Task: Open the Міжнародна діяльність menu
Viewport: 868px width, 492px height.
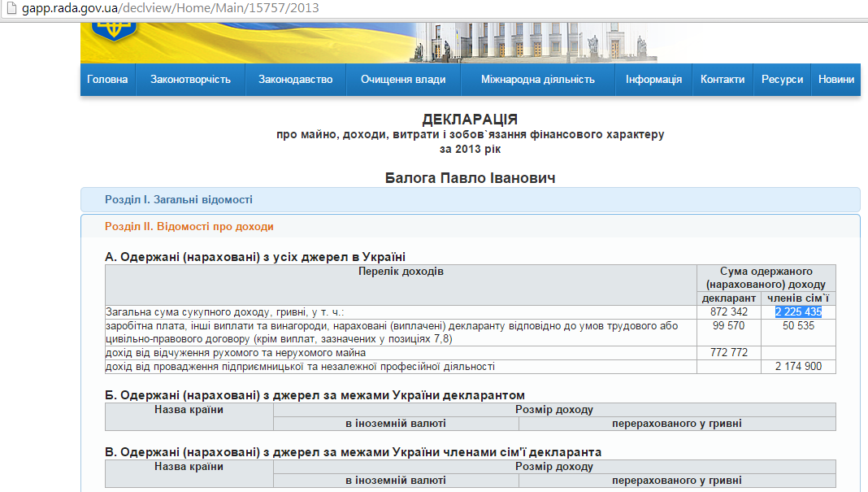Action: (537, 80)
